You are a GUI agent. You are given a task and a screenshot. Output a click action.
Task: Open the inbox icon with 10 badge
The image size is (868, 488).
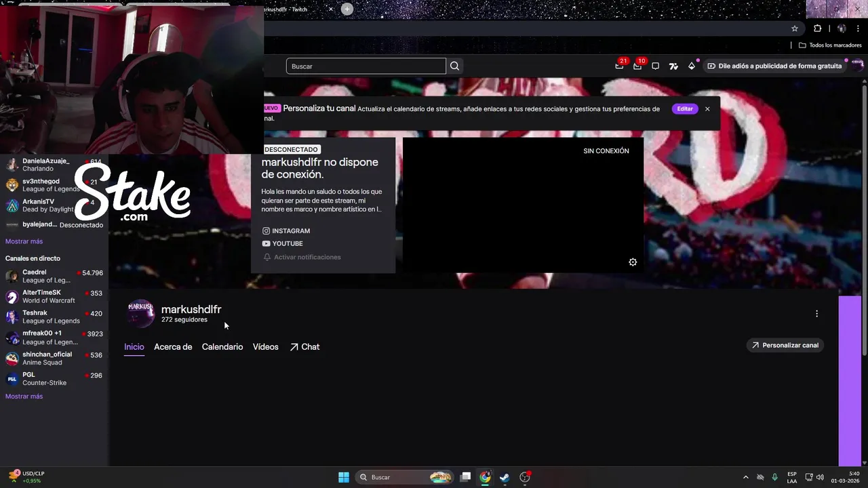point(637,66)
